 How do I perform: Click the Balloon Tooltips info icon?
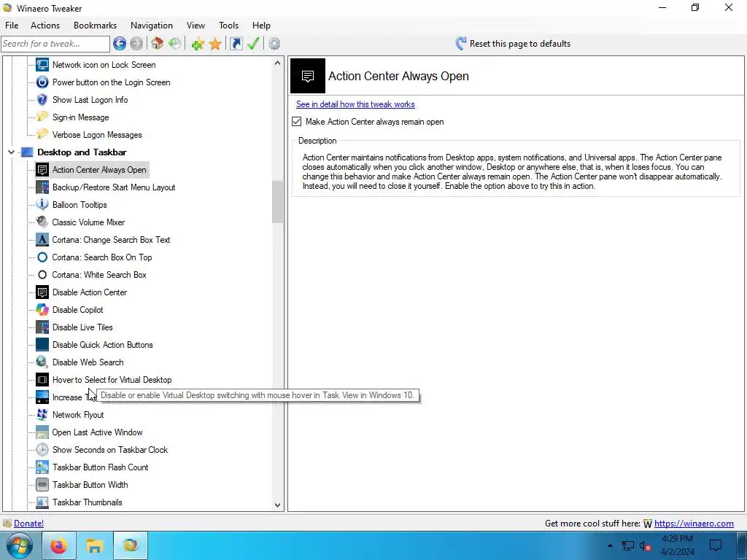(42, 205)
